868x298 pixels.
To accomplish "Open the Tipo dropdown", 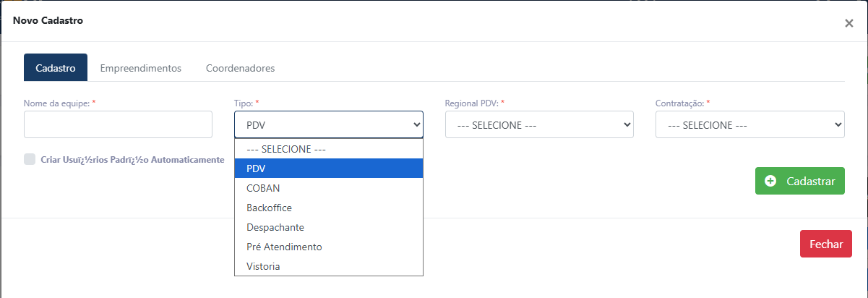I will (x=328, y=124).
